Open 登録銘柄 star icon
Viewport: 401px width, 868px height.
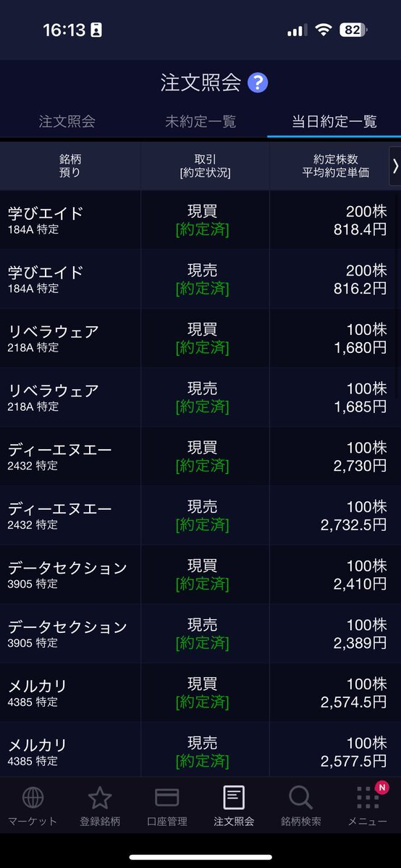[100, 798]
